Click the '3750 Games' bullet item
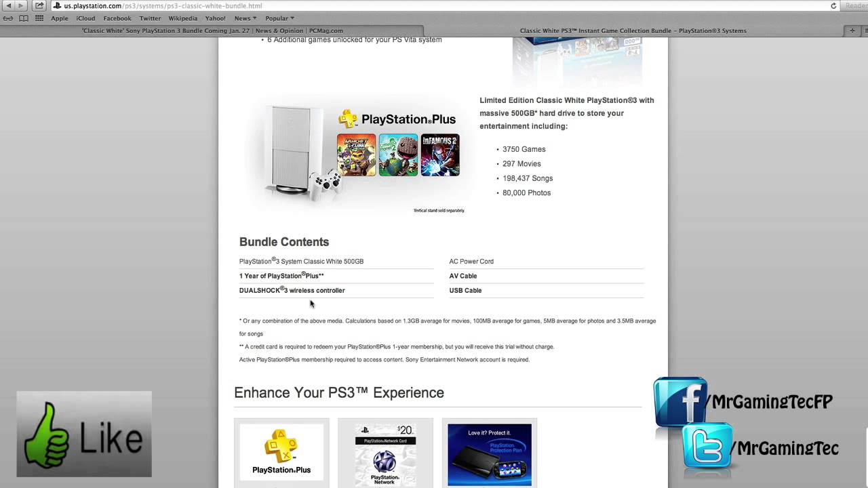The width and height of the screenshot is (868, 488). 524,149
